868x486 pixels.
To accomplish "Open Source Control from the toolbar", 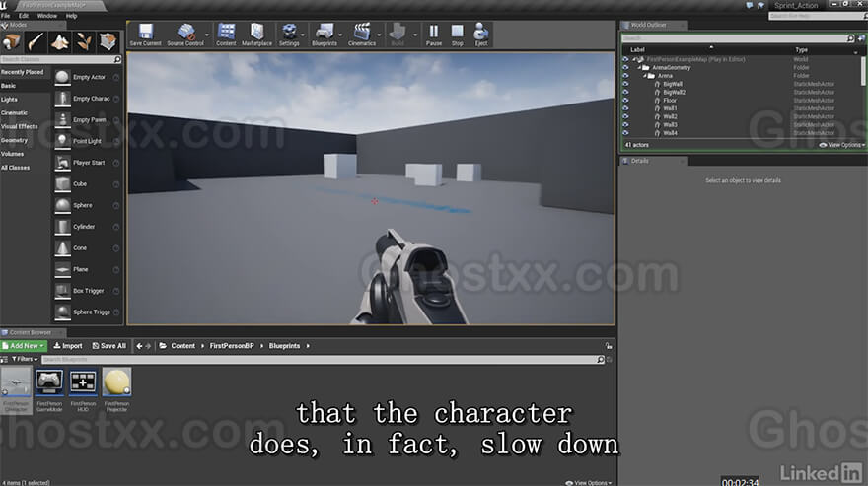I will click(x=185, y=35).
